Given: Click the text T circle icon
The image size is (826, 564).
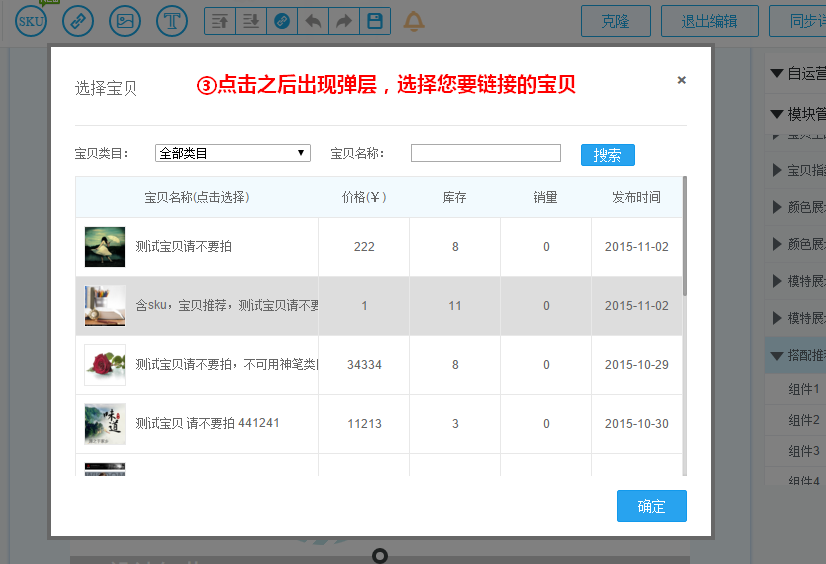Looking at the screenshot, I should [x=172, y=21].
